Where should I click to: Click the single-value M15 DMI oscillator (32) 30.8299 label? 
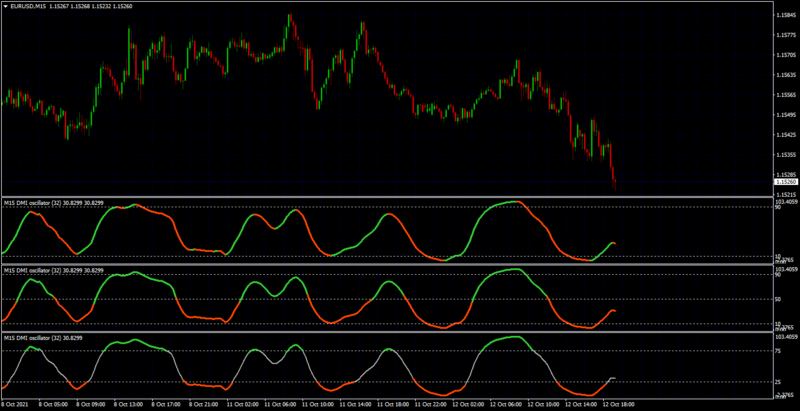coord(44,338)
